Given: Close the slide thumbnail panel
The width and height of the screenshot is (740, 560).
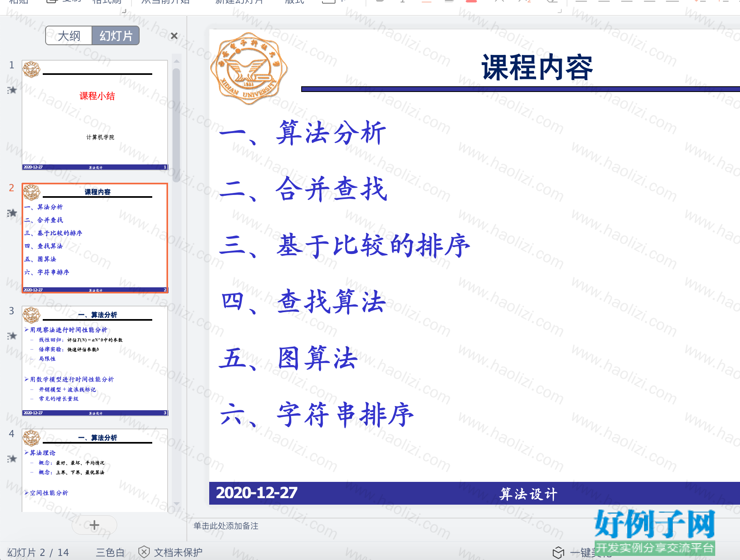Looking at the screenshot, I should pos(174,36).
